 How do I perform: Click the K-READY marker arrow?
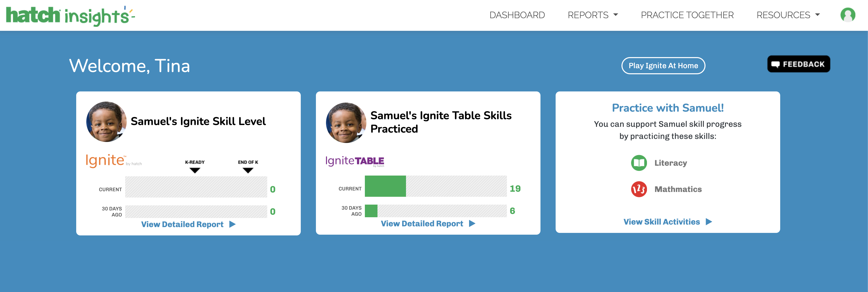point(195,171)
